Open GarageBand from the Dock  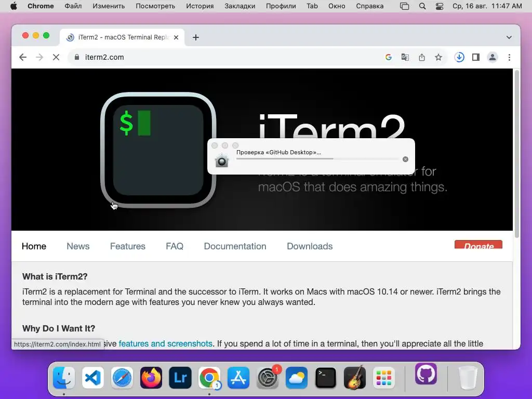355,378
